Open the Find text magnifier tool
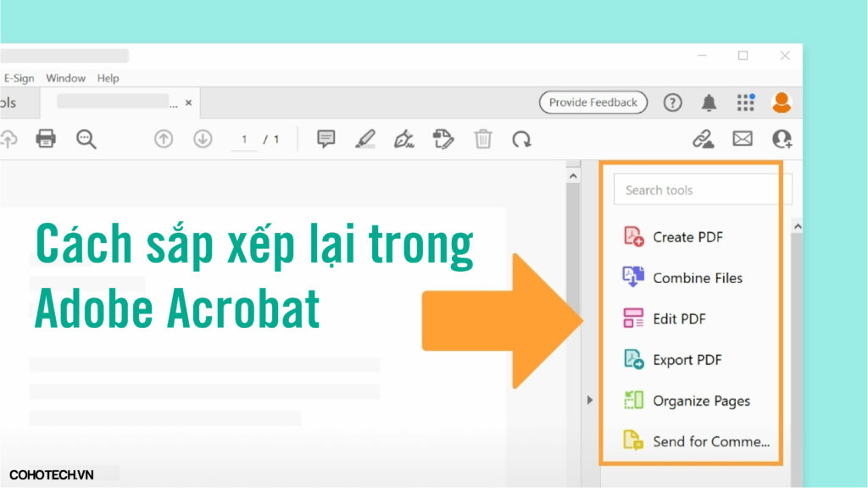Screen dimensions: 868x488 pos(86,139)
